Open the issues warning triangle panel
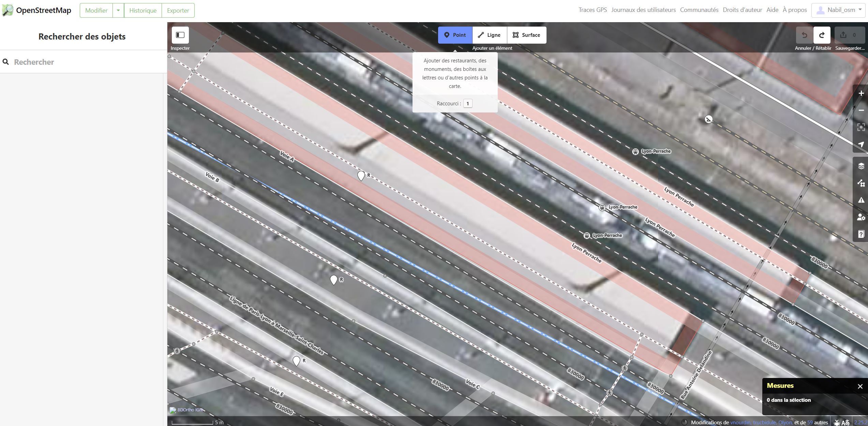 [861, 200]
